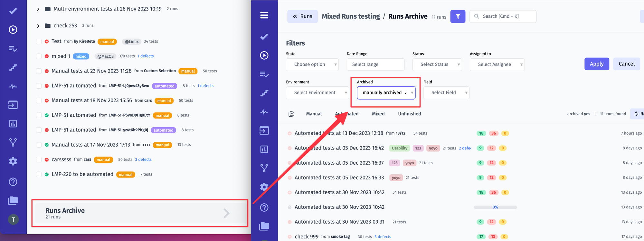The height and width of the screenshot is (241, 644).
Task: Open the Runs Archive panel link
Action: pos(140,213)
